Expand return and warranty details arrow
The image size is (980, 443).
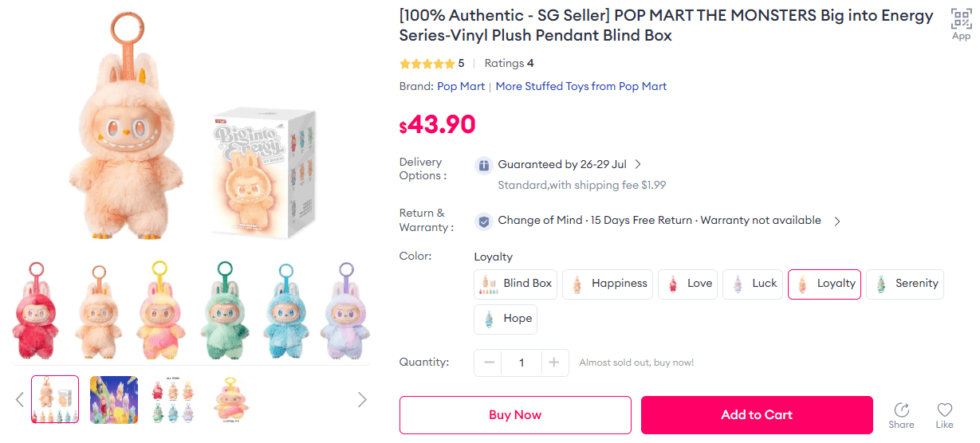pyautogui.click(x=837, y=221)
